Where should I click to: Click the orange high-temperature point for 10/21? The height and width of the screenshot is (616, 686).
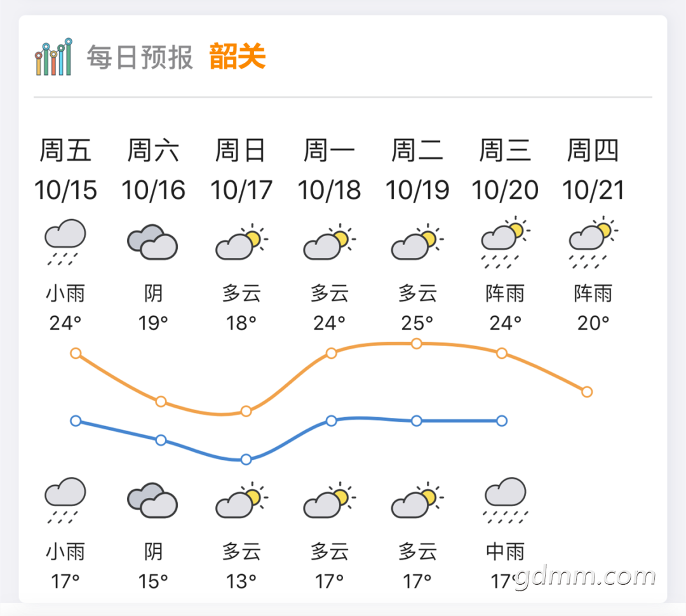pos(587,392)
